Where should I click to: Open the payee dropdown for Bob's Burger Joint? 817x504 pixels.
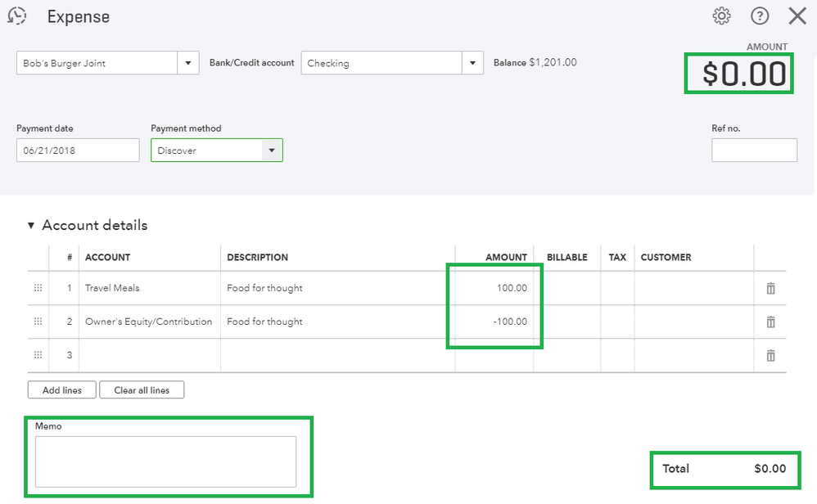coord(188,63)
